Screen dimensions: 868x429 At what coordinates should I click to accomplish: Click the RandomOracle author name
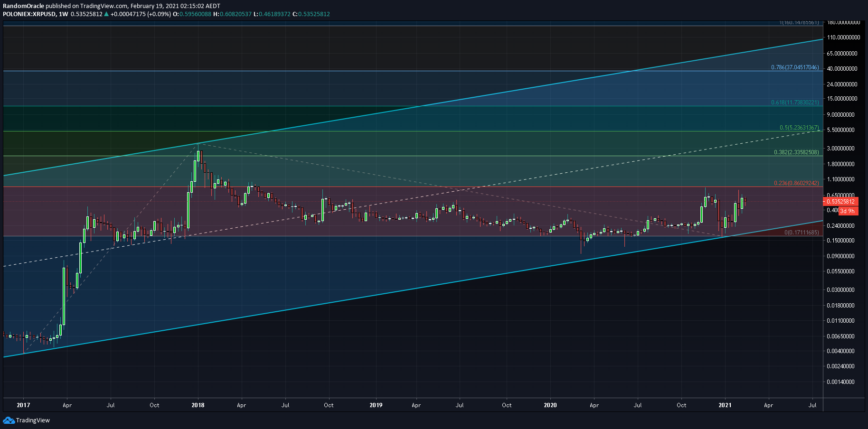pyautogui.click(x=23, y=6)
